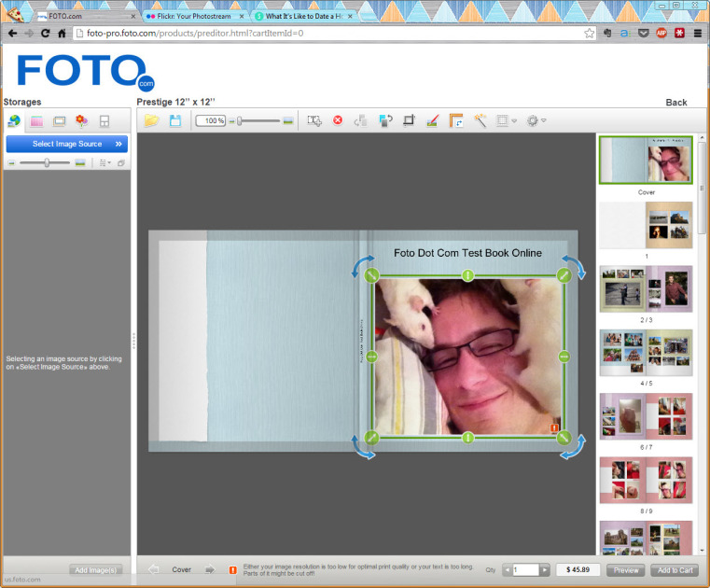Switch to the backgrounds tab in Storages
This screenshot has width=710, height=588.
(x=36, y=121)
